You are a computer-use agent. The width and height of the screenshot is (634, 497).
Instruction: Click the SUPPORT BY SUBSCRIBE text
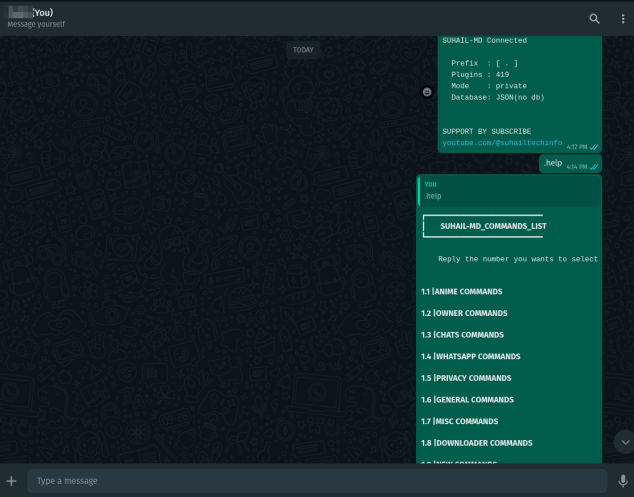(x=486, y=131)
